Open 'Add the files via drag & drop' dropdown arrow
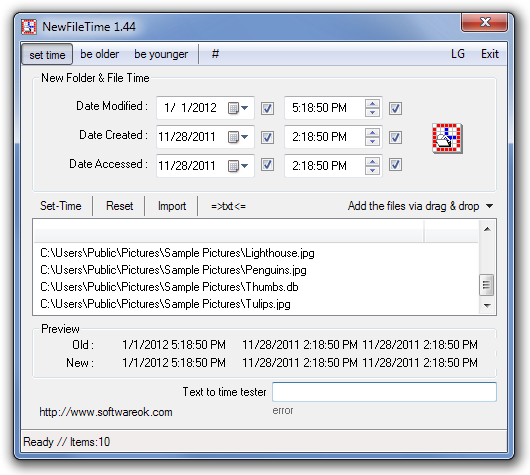The height and width of the screenshot is (475, 530). point(489,206)
